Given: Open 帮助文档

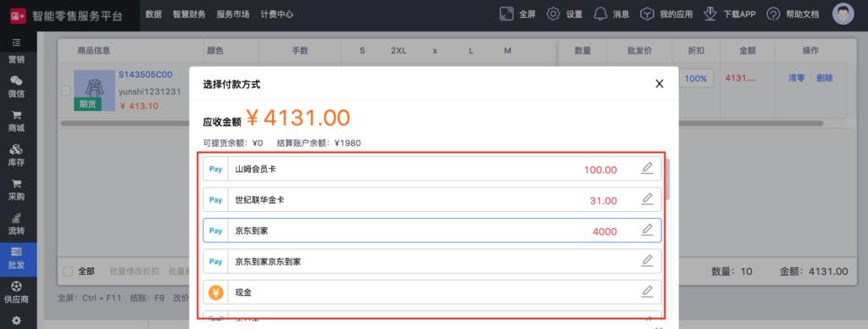Looking at the screenshot, I should pos(793,14).
